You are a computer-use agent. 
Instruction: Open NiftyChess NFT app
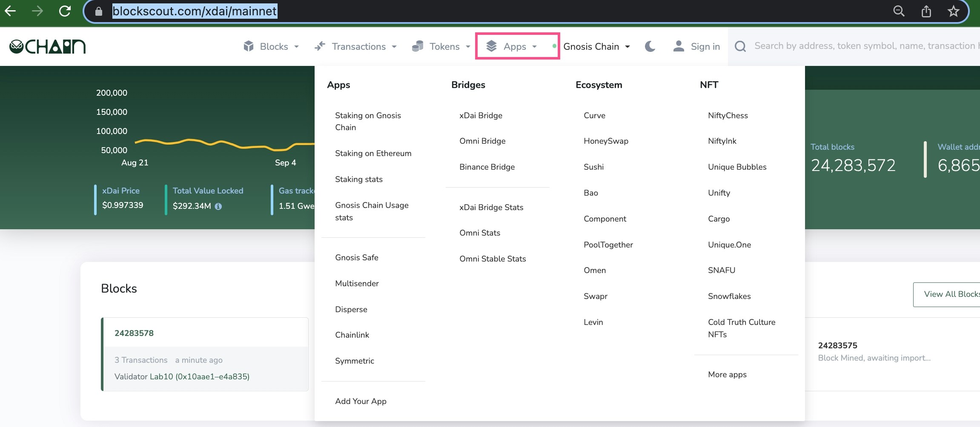coord(728,115)
